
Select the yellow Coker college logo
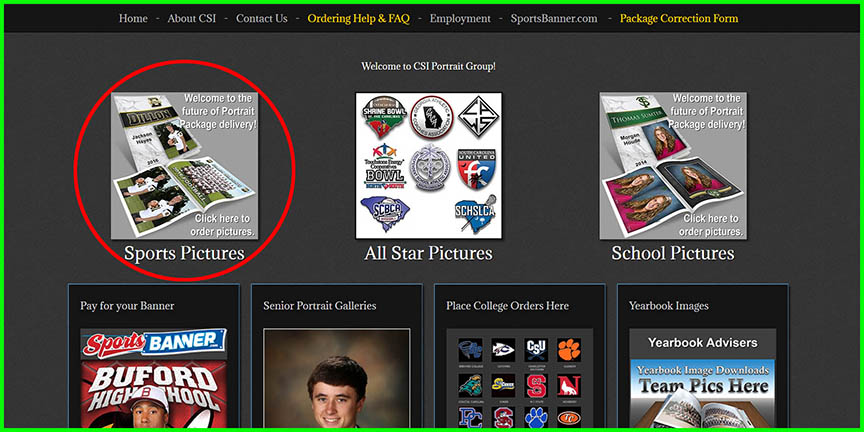[503, 386]
